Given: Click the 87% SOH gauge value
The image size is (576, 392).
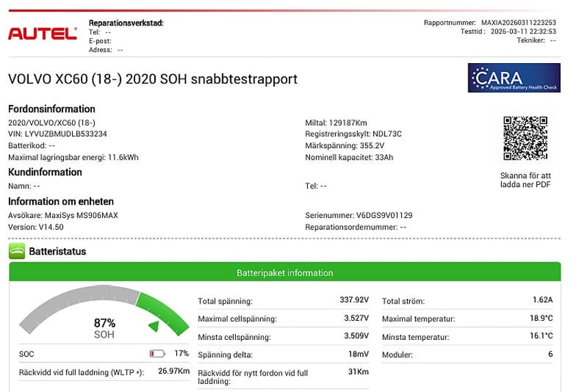Looking at the screenshot, I should [x=104, y=323].
